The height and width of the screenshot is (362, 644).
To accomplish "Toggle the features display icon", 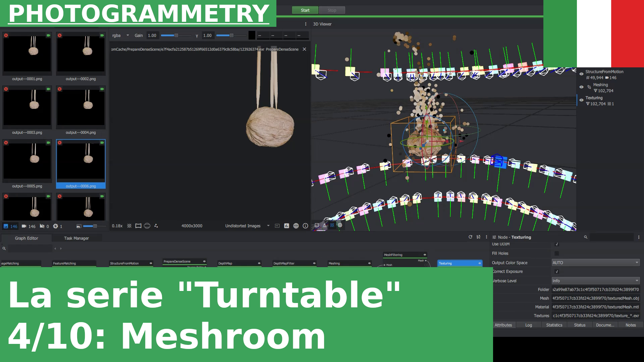I will (x=156, y=226).
